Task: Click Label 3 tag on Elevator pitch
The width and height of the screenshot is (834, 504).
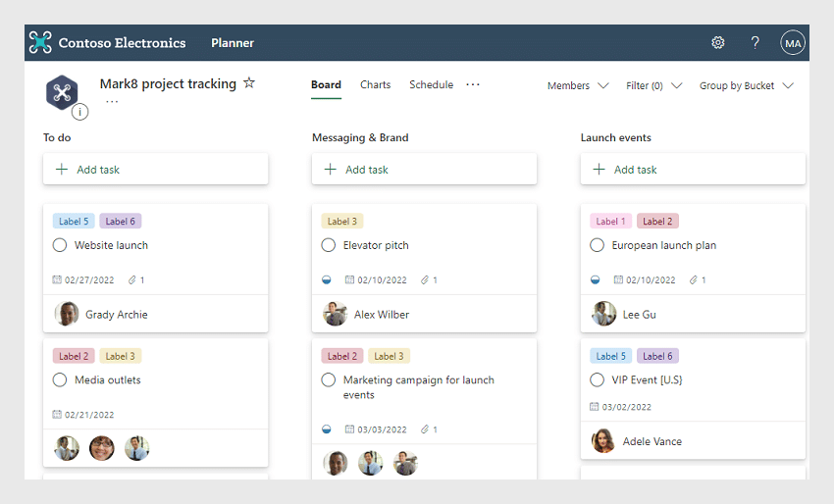Action: pos(342,222)
